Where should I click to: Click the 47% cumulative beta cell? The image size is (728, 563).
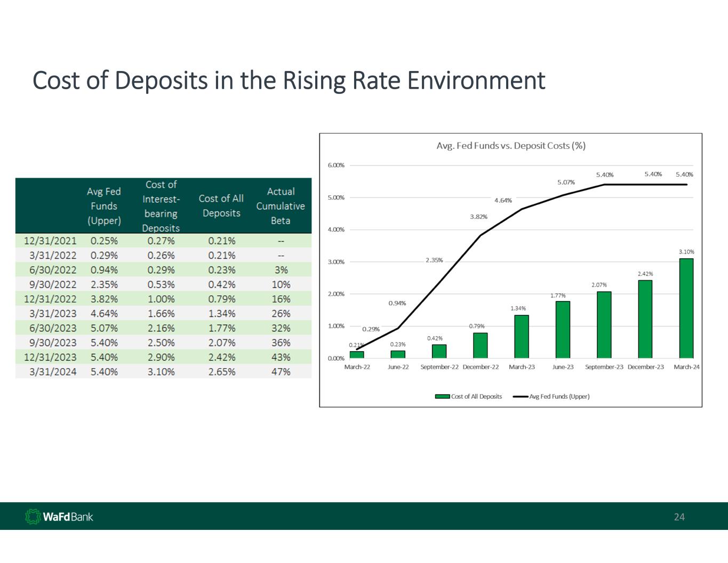(281, 371)
